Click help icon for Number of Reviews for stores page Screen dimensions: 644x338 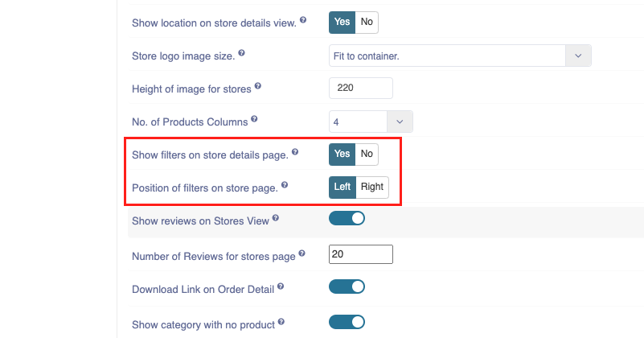[x=301, y=253]
